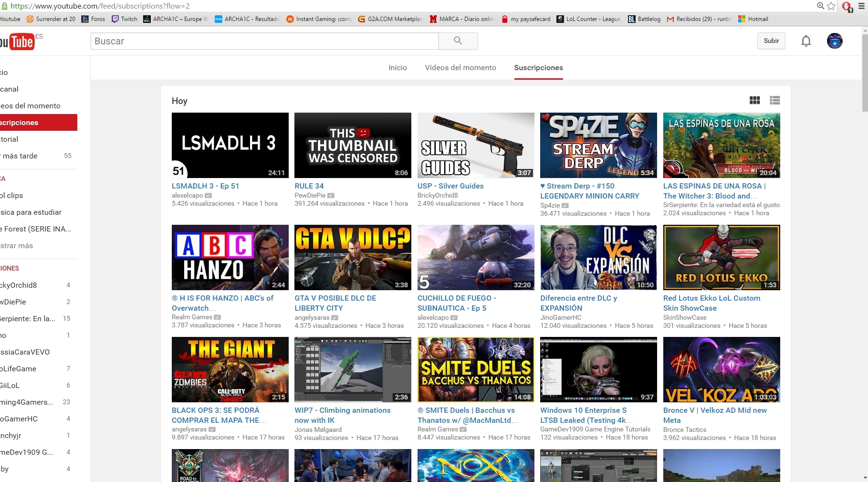The height and width of the screenshot is (482, 868).
Task: Open the Twitch bookmark
Action: (x=124, y=19)
